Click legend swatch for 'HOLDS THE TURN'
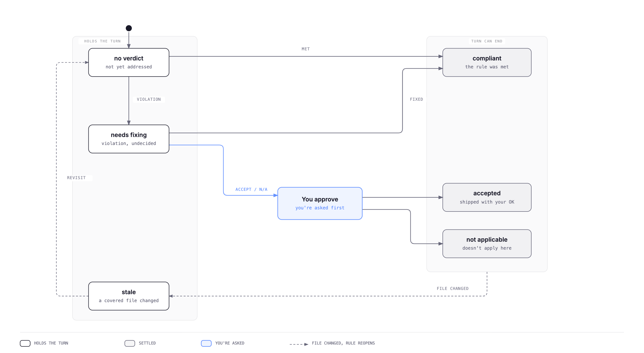This screenshot has height=353, width=644. coord(25,343)
